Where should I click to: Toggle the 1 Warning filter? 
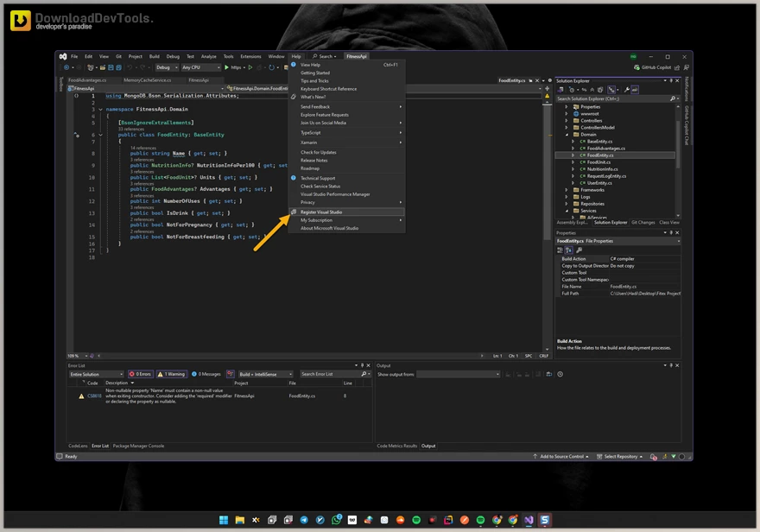172,374
